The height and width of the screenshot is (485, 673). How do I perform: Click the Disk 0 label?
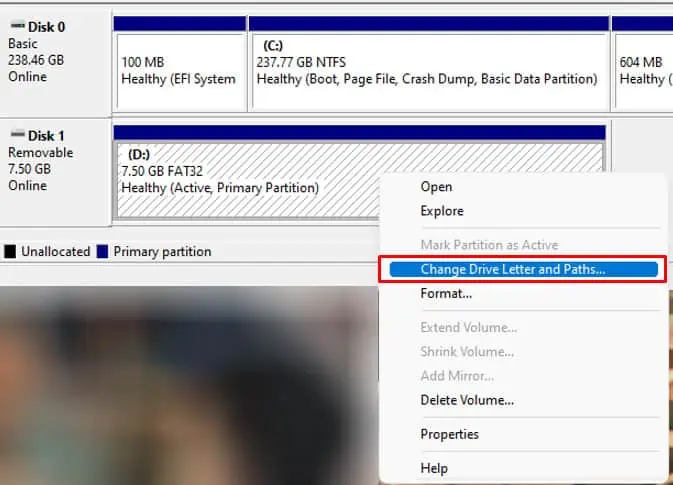pos(46,27)
